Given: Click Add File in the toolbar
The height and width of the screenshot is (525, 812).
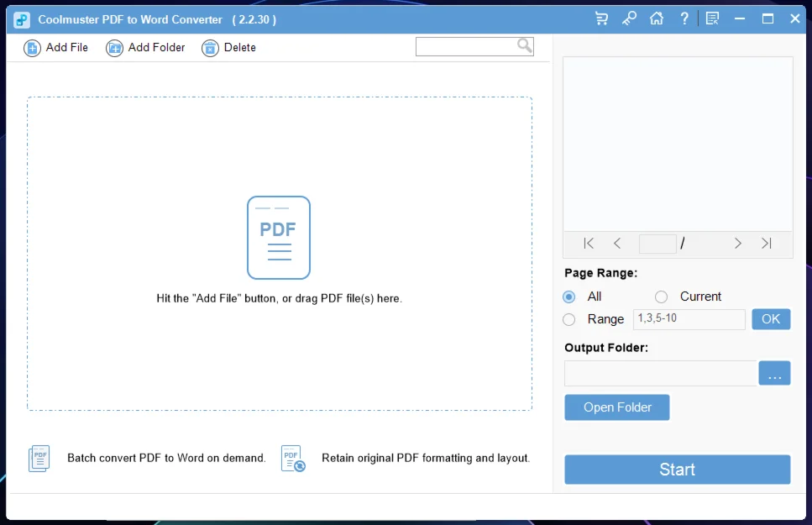Looking at the screenshot, I should point(56,48).
